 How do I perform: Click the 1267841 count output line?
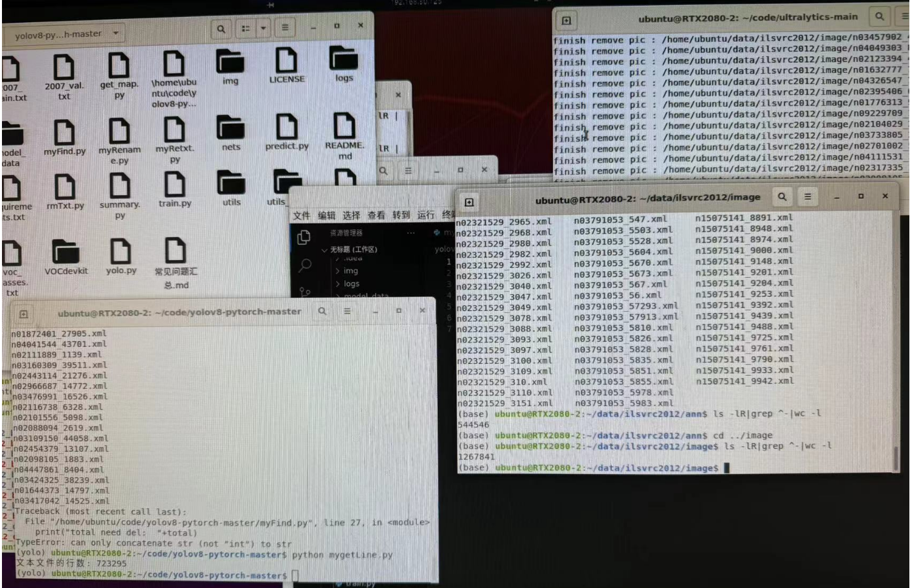[x=477, y=457]
